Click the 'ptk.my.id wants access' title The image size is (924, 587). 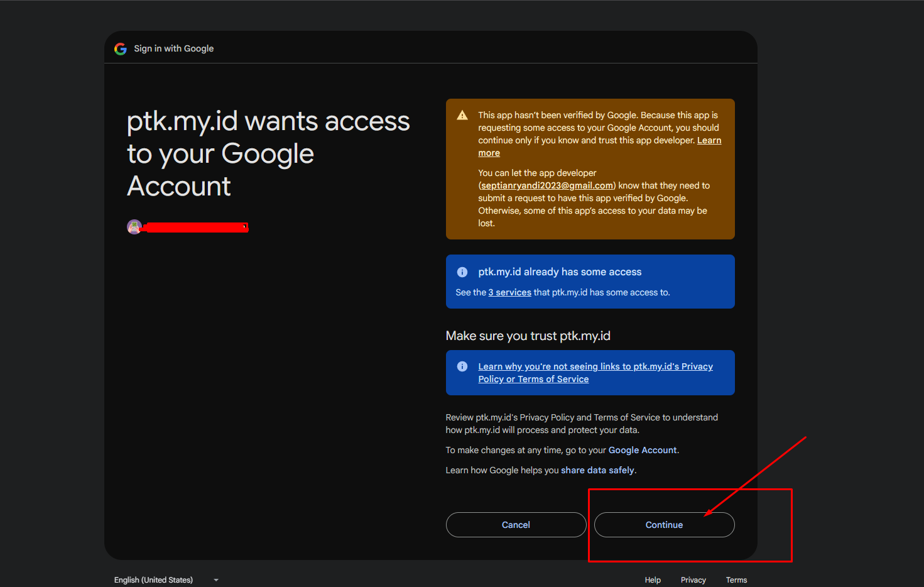click(268, 153)
